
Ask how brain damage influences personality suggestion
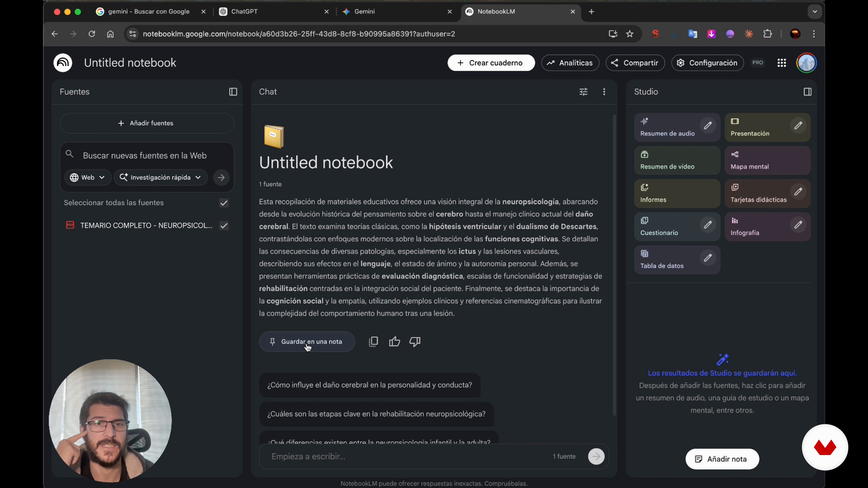click(369, 385)
